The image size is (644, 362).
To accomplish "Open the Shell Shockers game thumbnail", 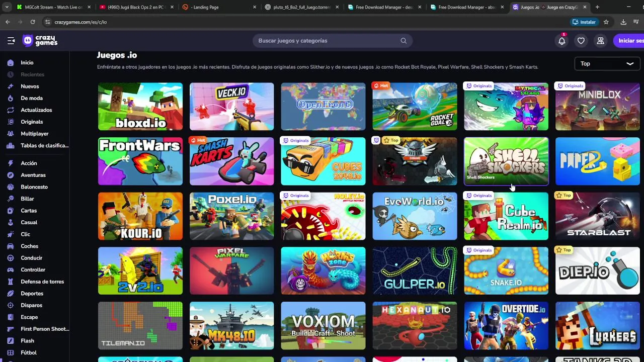I will [x=506, y=161].
